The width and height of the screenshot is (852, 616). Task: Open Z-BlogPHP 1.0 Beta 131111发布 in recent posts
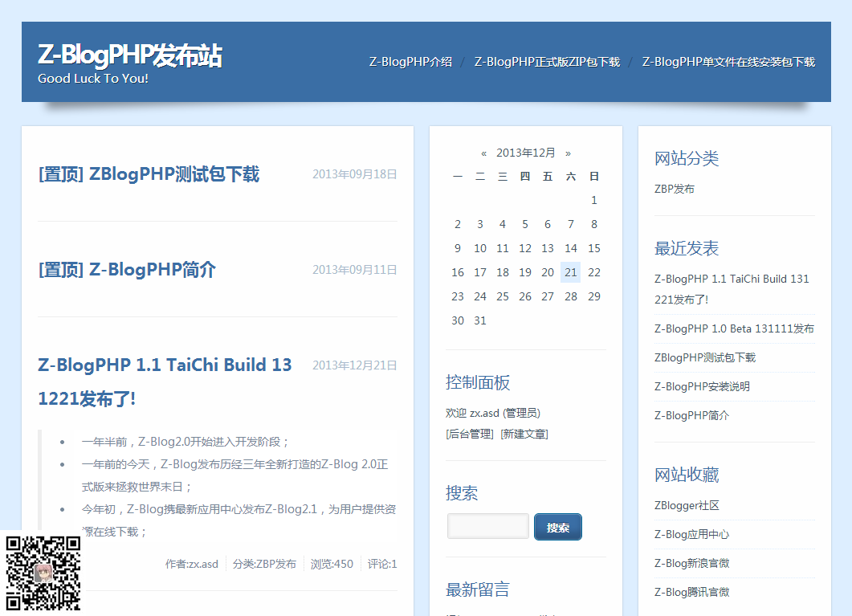tap(734, 328)
